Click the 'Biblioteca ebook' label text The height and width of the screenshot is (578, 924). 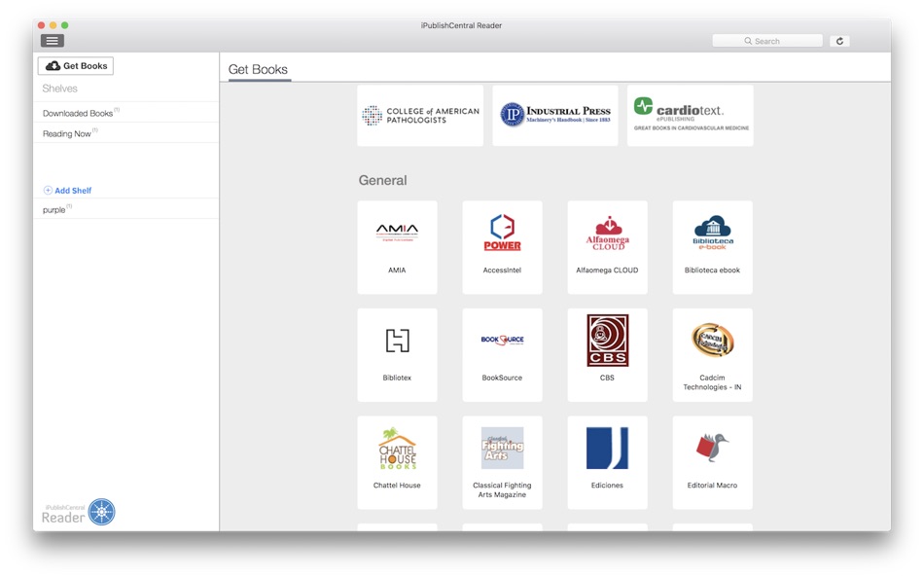point(712,271)
